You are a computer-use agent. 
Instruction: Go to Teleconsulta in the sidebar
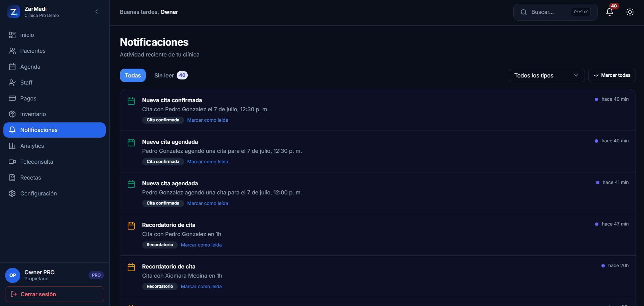[x=54, y=162]
